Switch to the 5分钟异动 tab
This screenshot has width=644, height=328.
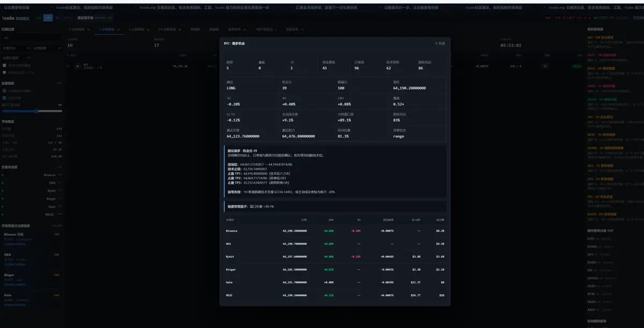[80, 30]
